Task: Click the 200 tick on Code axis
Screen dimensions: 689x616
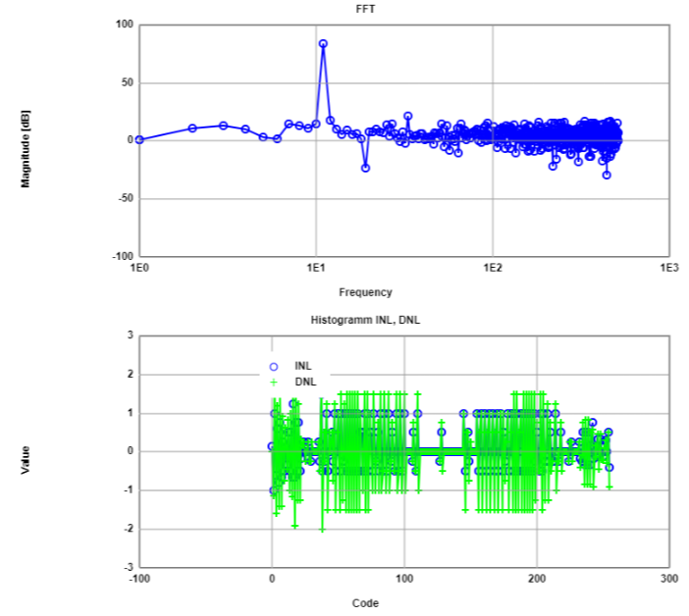Action: pyautogui.click(x=537, y=579)
